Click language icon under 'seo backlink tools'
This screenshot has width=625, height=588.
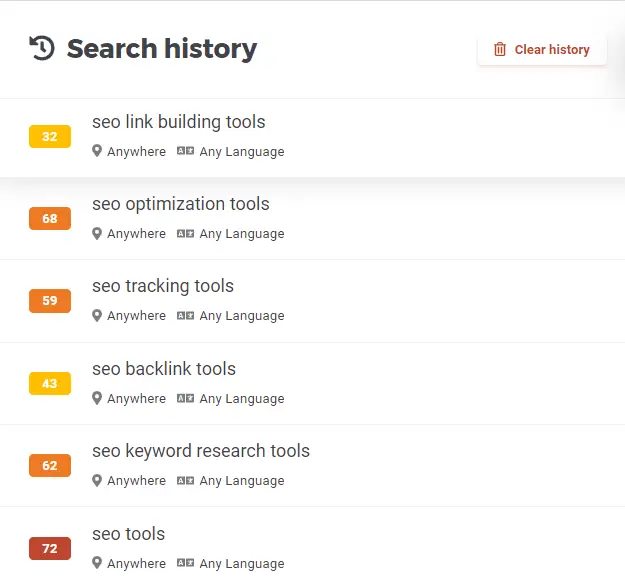click(x=185, y=398)
